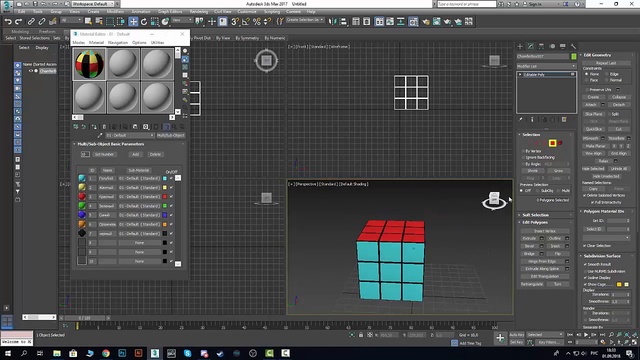Select the Select and Link chain icon
This screenshot has height=360, width=640.
[x=31, y=22]
